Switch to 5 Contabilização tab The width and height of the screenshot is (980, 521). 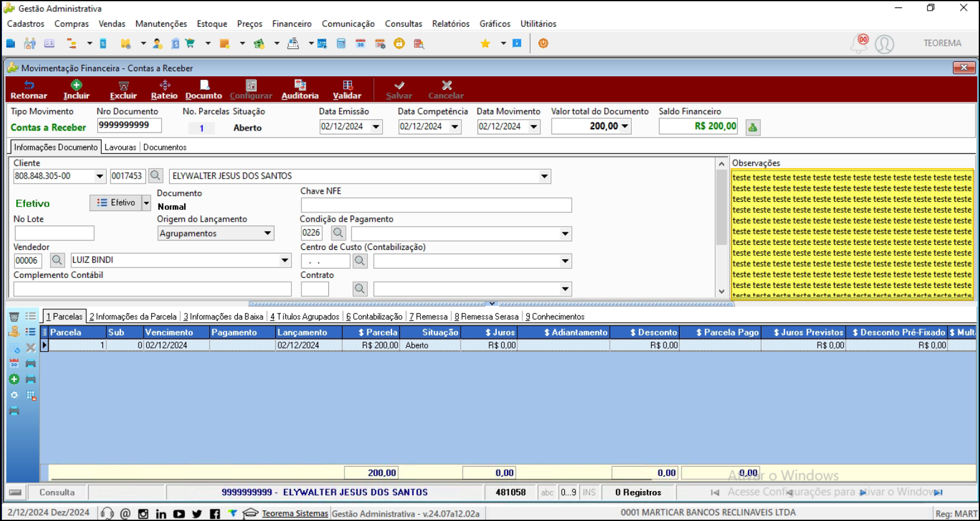(374, 317)
